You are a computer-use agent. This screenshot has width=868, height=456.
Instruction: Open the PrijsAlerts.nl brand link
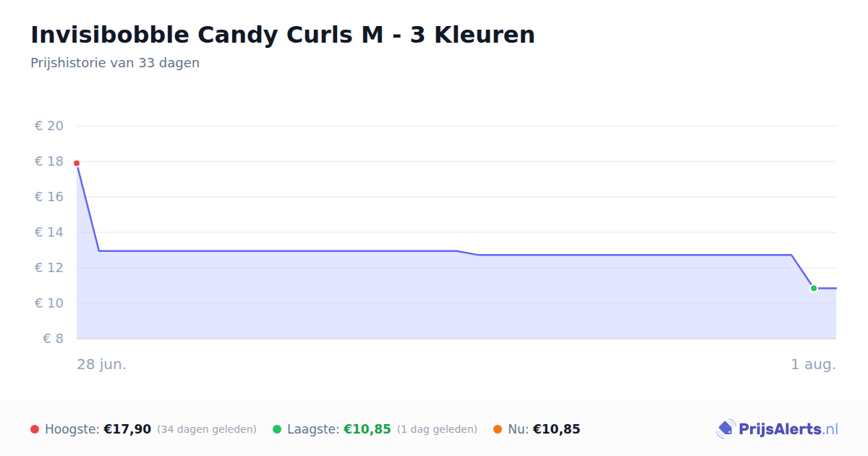(x=777, y=429)
